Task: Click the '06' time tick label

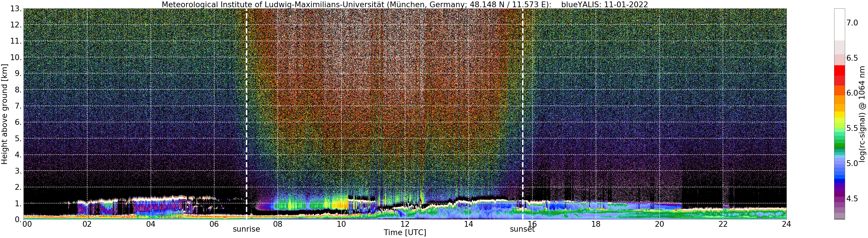Action: click(214, 224)
